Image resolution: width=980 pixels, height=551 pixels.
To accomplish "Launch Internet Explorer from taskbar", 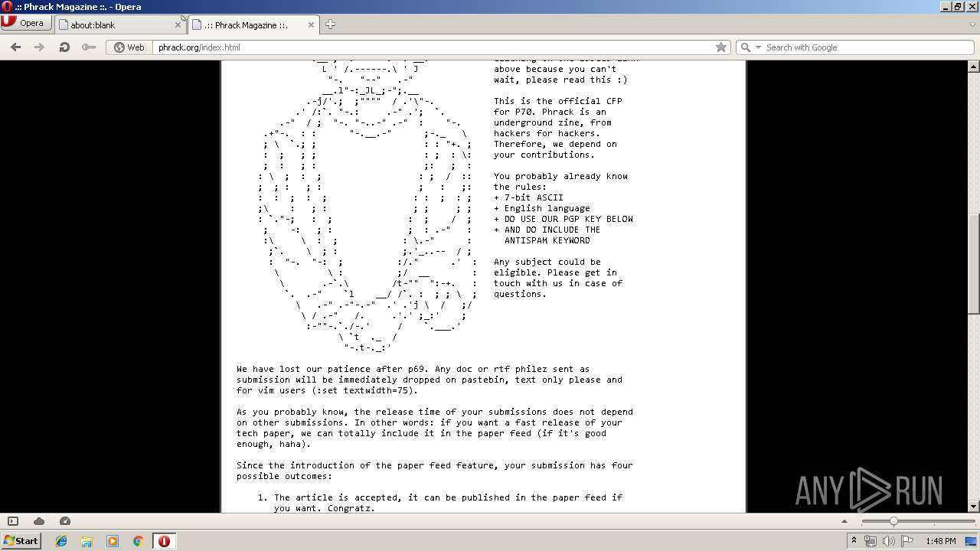I will point(61,541).
